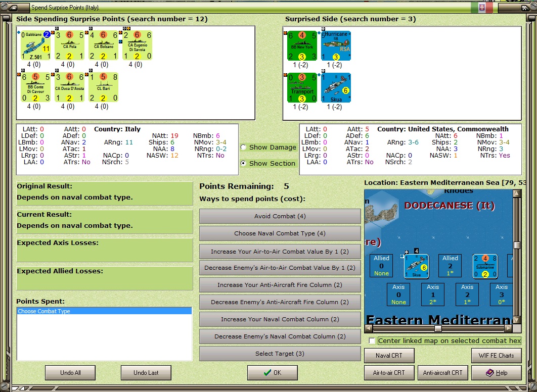
Task: Click the map's horizontal scrollbar thumb
Action: [x=438, y=328]
